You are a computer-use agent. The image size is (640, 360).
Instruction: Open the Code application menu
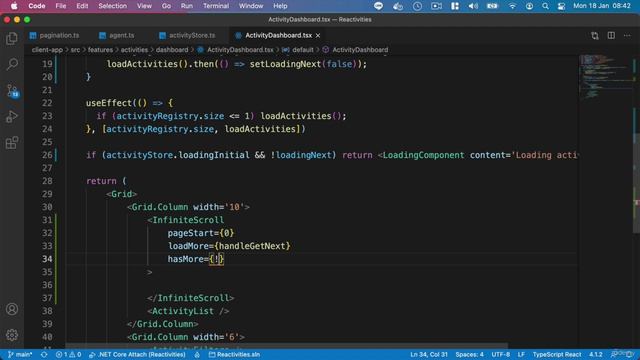[37, 6]
